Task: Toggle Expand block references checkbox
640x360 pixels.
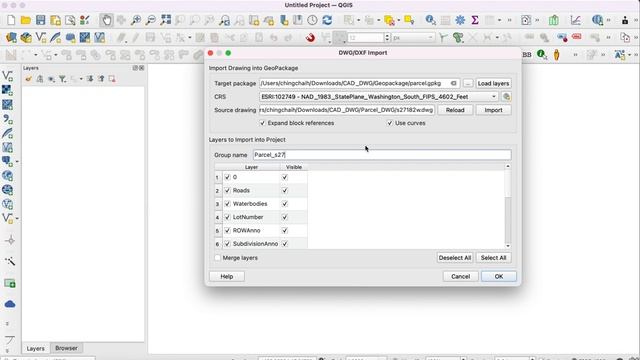Action: [262, 123]
